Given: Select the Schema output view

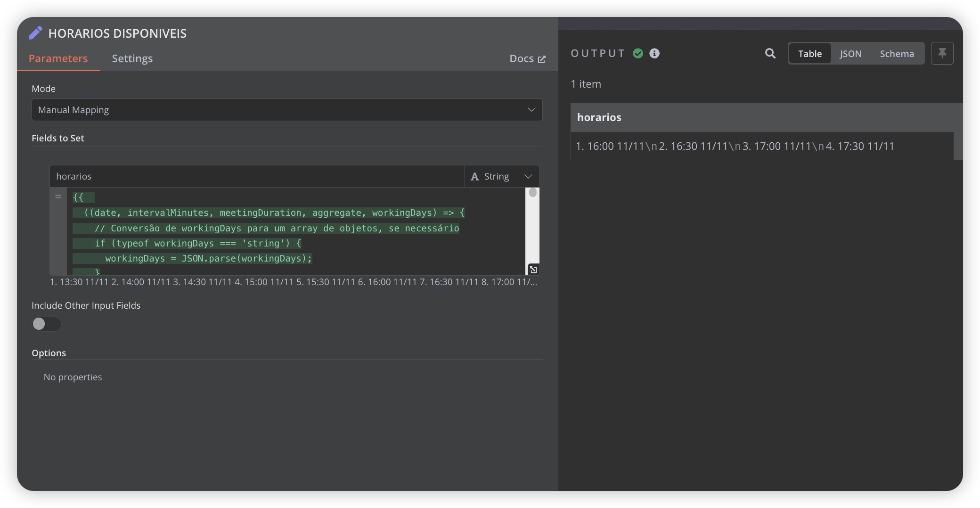Looking at the screenshot, I should (x=897, y=53).
